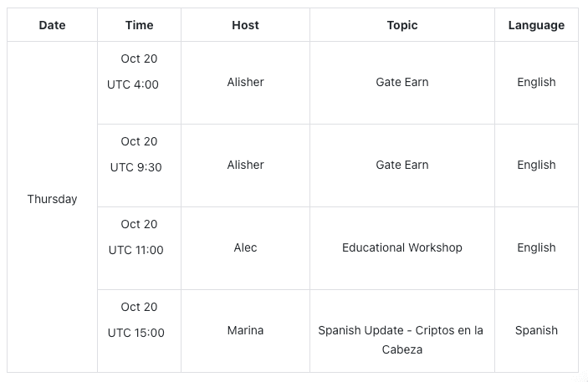Viewport: 588px width, 382px height.
Task: Select the UTC 9:30 time entry
Action: tap(135, 167)
